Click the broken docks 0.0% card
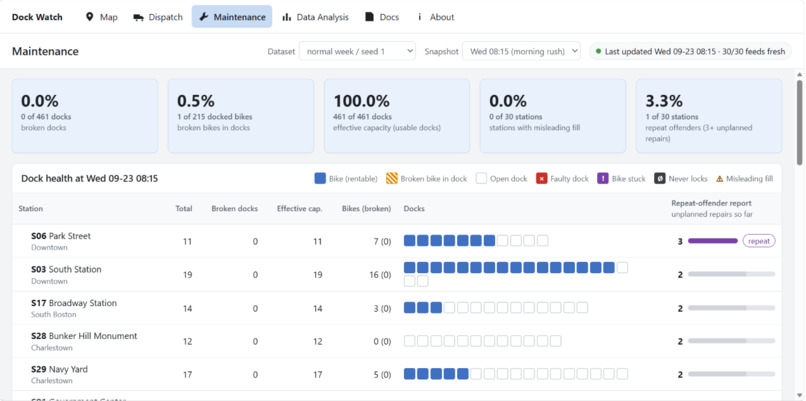 point(85,116)
